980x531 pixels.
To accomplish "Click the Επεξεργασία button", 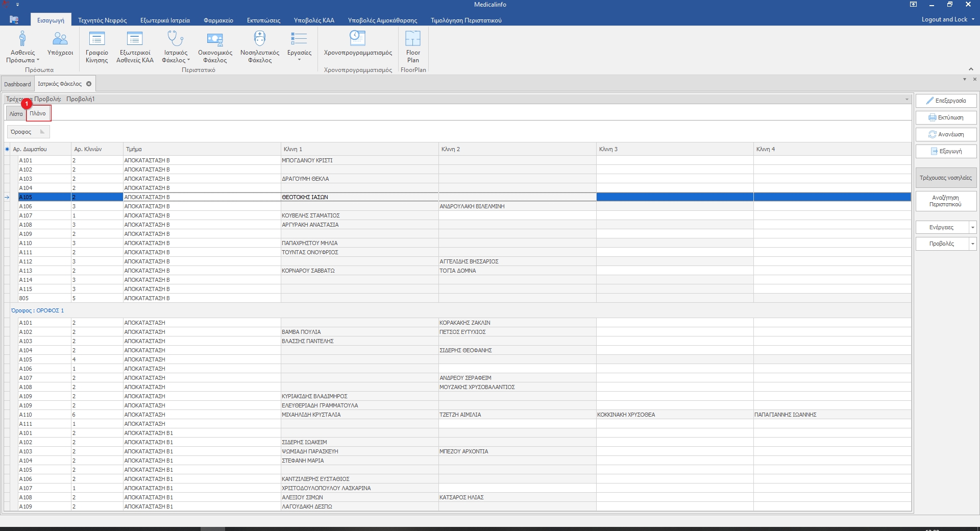I will (946, 101).
